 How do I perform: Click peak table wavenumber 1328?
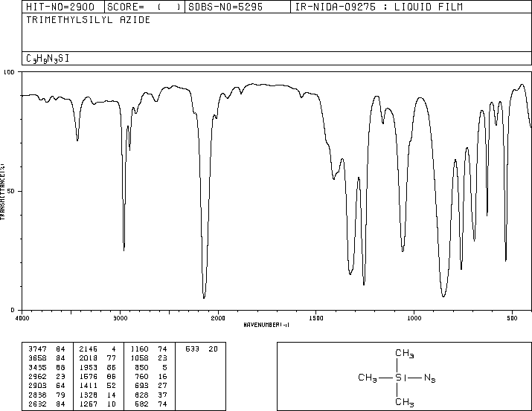89,395
